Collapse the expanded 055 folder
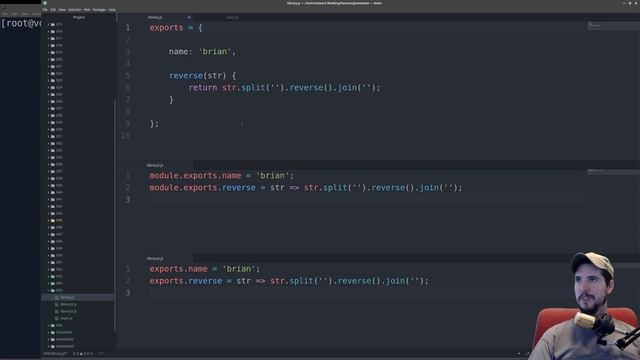Screen dimensions: 640x360 pyautogui.click(x=49, y=290)
